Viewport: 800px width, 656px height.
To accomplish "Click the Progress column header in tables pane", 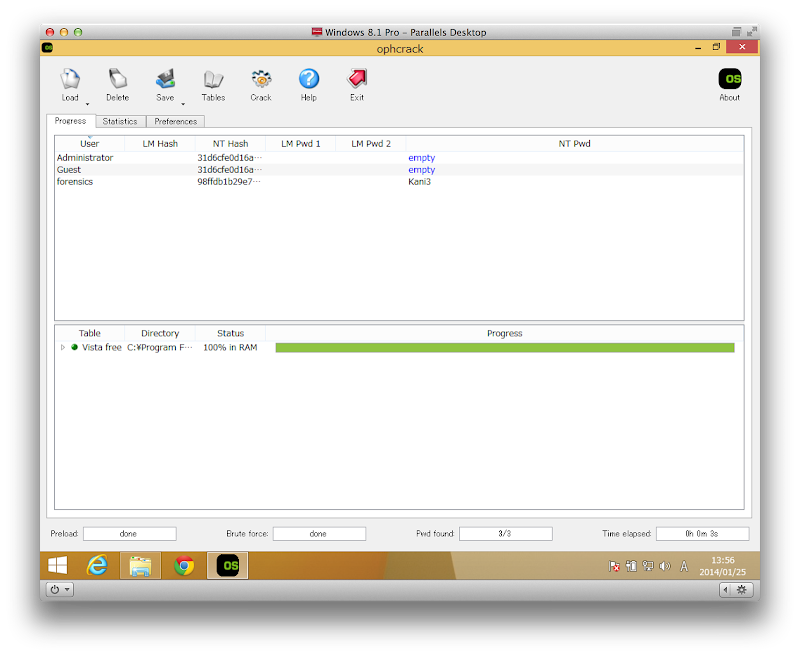I will point(505,333).
